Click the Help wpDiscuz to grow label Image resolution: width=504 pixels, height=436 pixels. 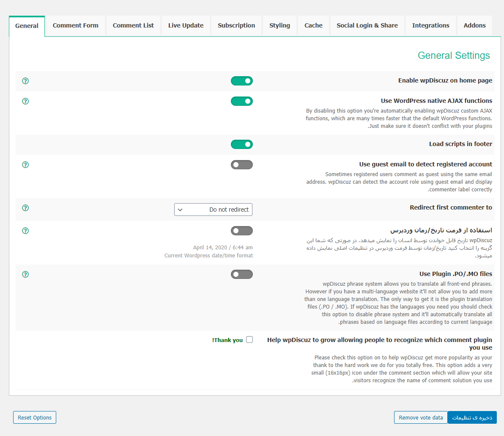(x=380, y=344)
